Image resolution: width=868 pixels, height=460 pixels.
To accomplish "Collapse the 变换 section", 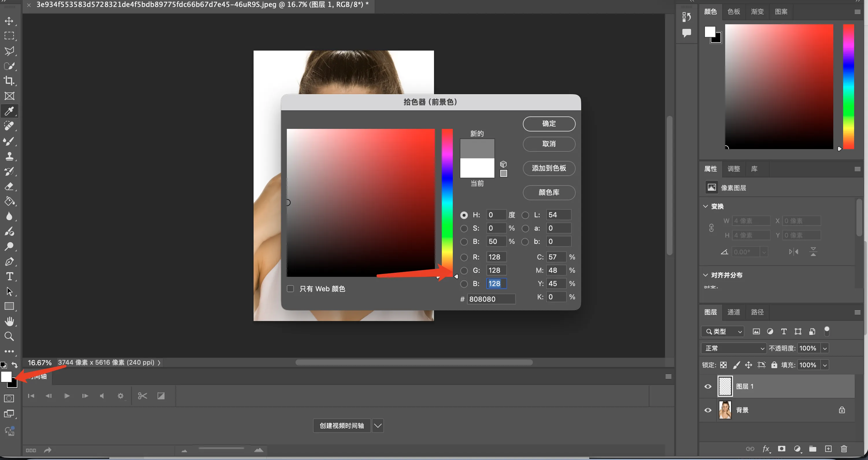I will 705,206.
